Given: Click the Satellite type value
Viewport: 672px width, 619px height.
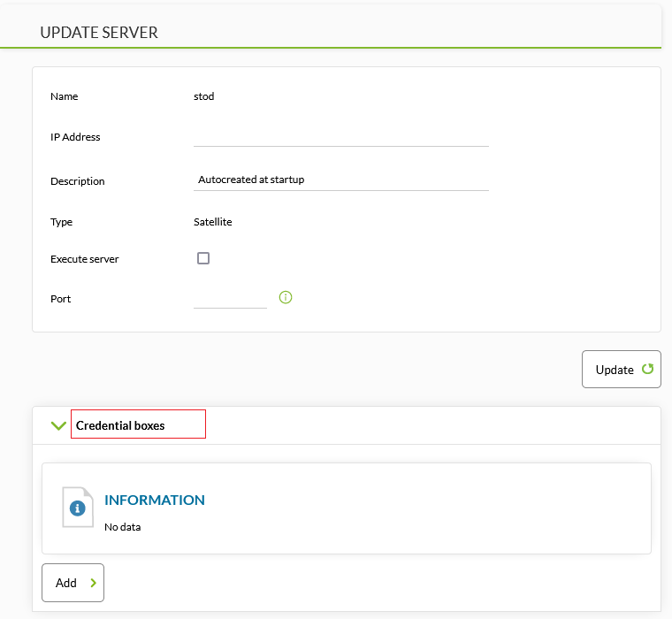Looking at the screenshot, I should (x=213, y=222).
